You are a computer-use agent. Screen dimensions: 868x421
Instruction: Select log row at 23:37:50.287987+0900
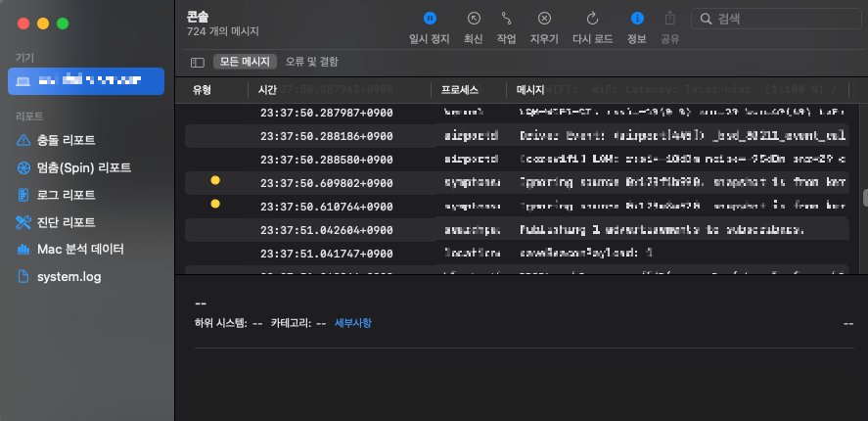[x=517, y=113]
